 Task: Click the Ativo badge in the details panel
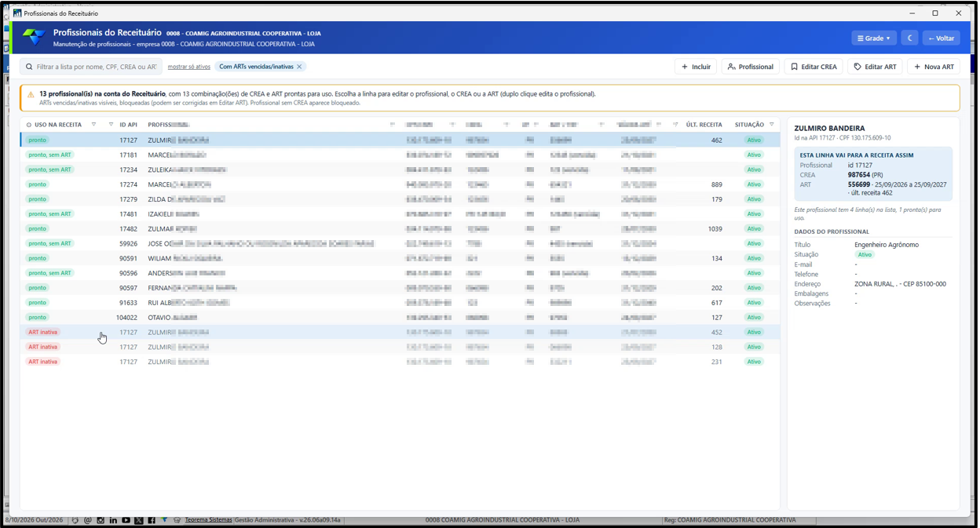(865, 255)
